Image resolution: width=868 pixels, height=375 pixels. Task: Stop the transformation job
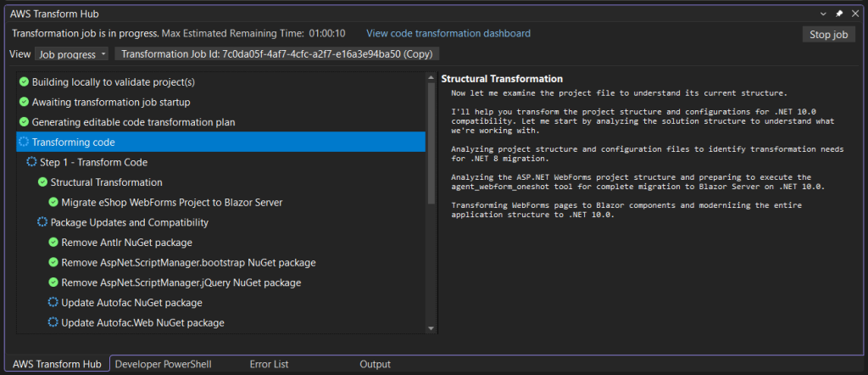tap(829, 34)
